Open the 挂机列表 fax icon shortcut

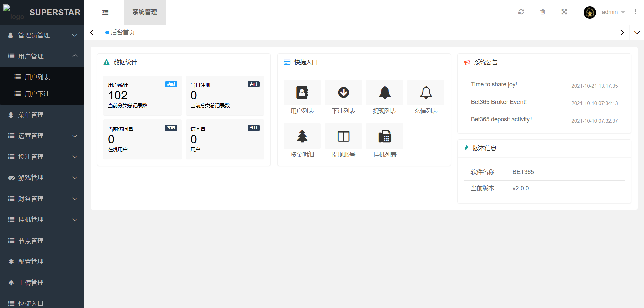385,136
